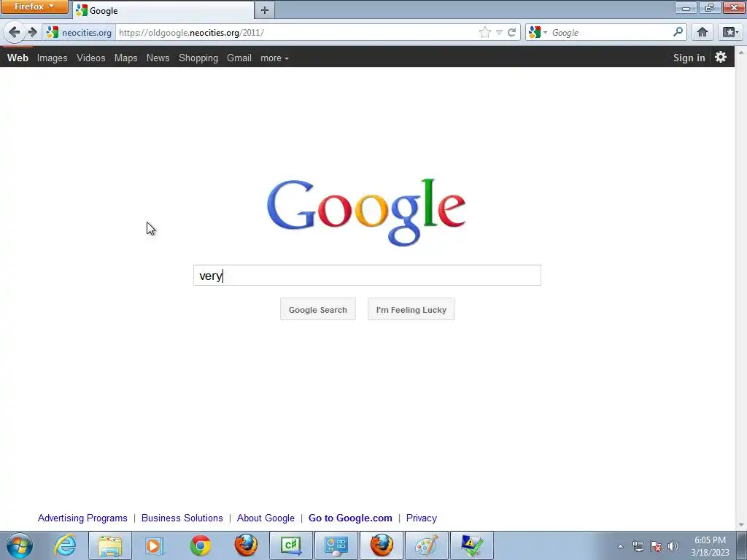Open the Control Panel taskbar icon
The image size is (747, 560).
click(x=336, y=545)
